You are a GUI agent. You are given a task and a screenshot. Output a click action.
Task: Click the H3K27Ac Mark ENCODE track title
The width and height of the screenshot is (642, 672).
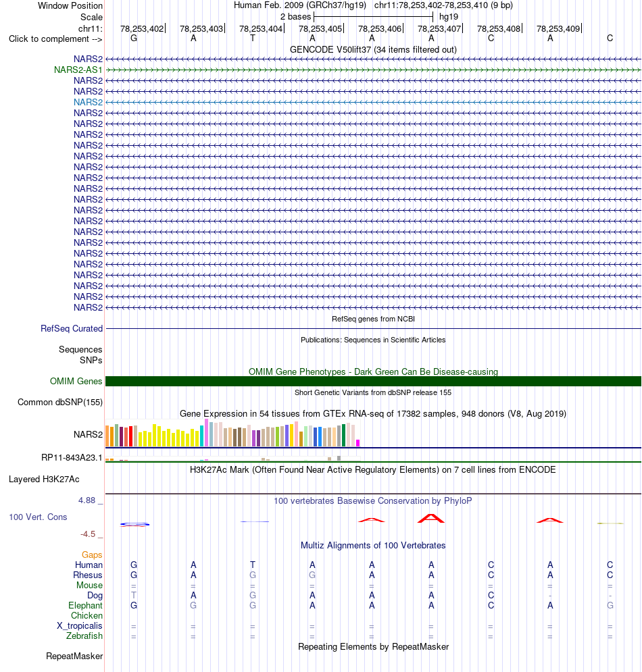coord(373,469)
